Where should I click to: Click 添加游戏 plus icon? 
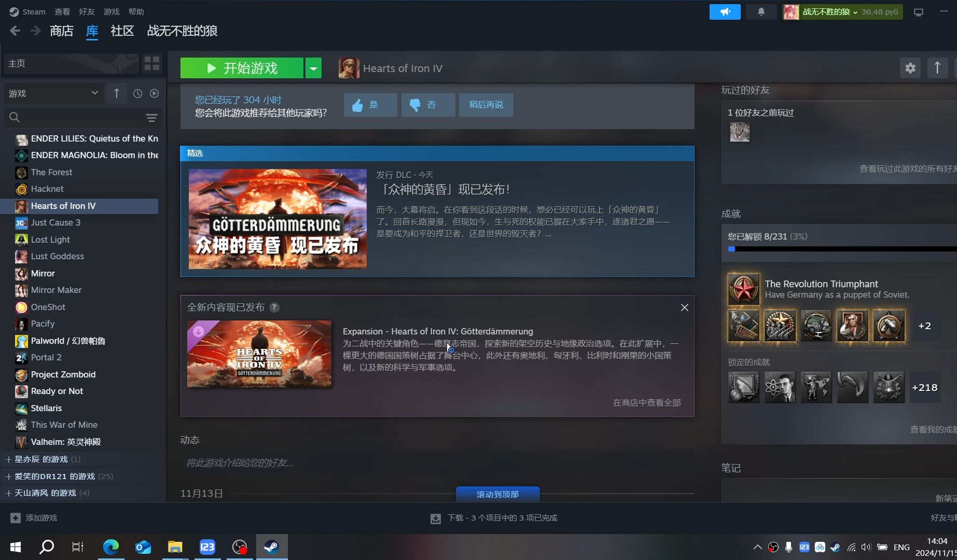[x=16, y=517]
